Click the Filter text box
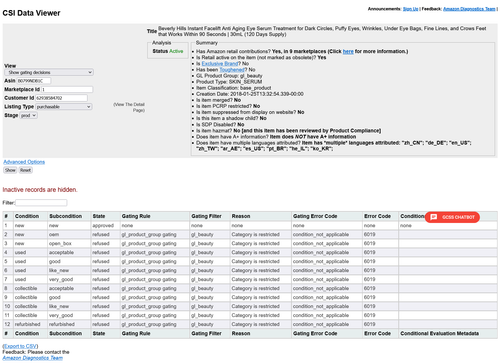Image resolution: width=500 pixels, height=363 pixels. tap(41, 203)
